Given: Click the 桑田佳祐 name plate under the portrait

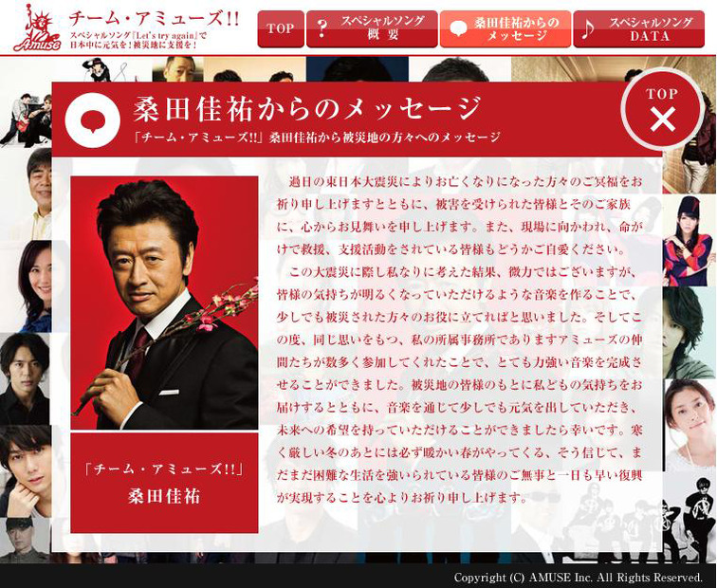Looking at the screenshot, I should click(x=164, y=483).
